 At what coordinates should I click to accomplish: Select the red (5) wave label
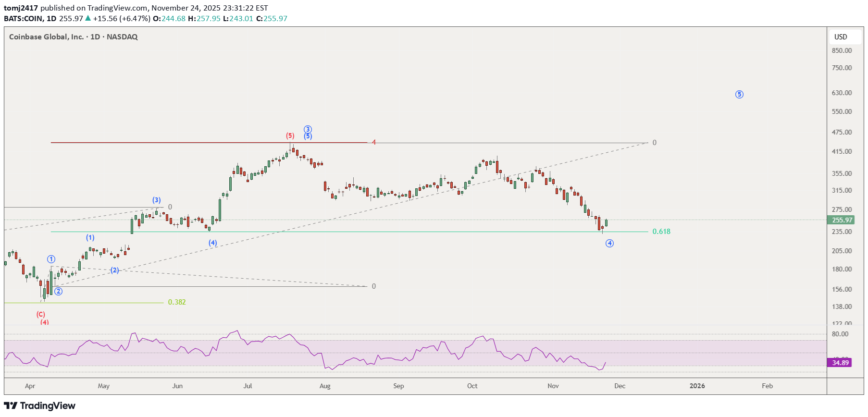point(290,136)
